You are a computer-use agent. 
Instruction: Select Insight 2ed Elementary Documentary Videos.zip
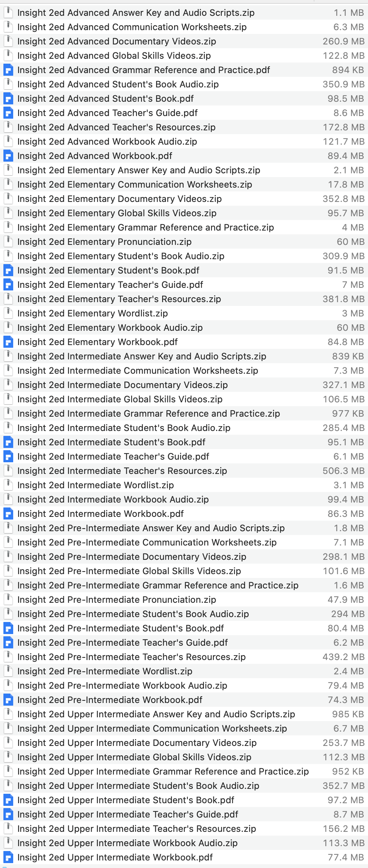[x=184, y=199]
